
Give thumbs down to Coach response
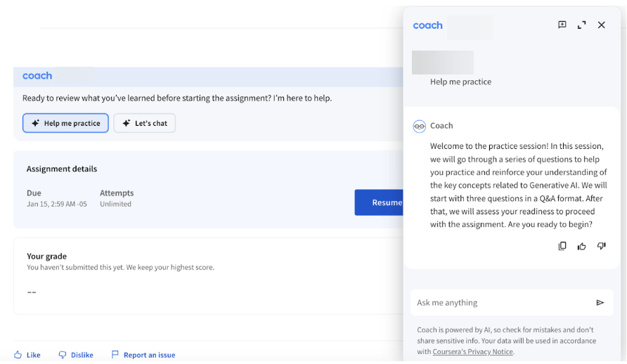tap(601, 246)
